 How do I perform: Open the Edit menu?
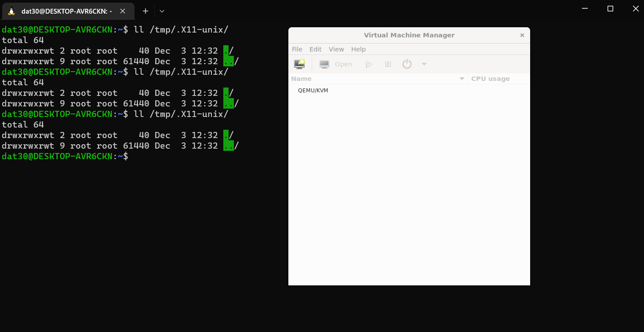click(x=315, y=49)
